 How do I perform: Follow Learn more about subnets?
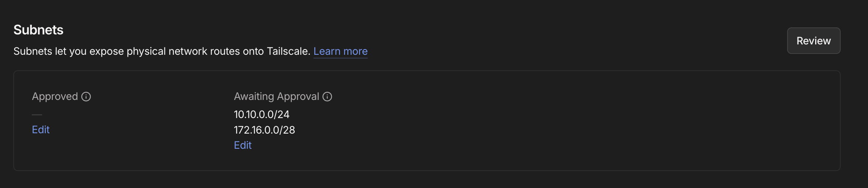(x=340, y=51)
